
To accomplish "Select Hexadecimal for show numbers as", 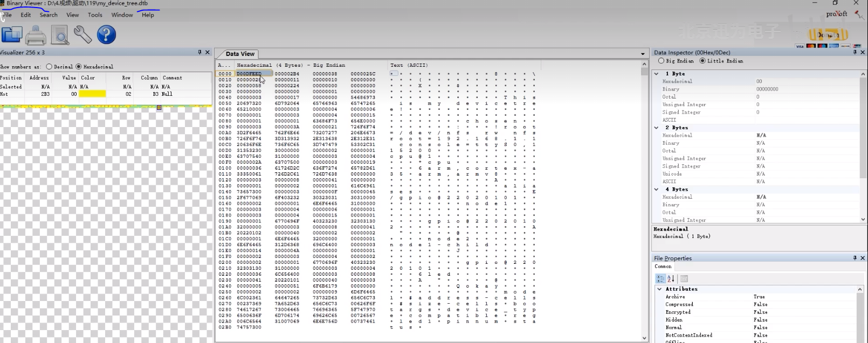I will (x=79, y=67).
